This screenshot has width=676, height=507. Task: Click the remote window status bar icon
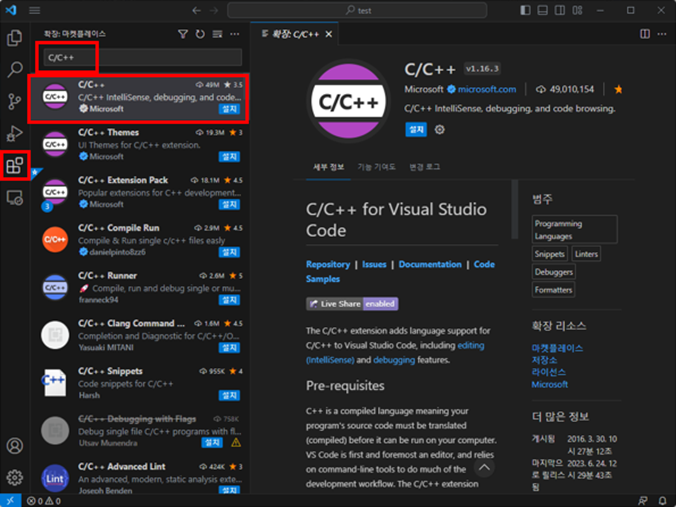click(x=10, y=501)
